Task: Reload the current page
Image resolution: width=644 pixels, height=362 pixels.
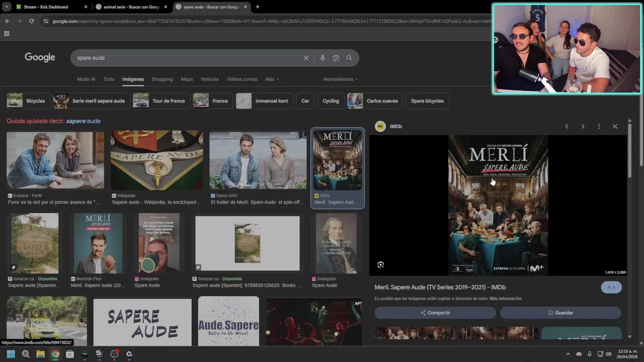Action: click(31, 21)
